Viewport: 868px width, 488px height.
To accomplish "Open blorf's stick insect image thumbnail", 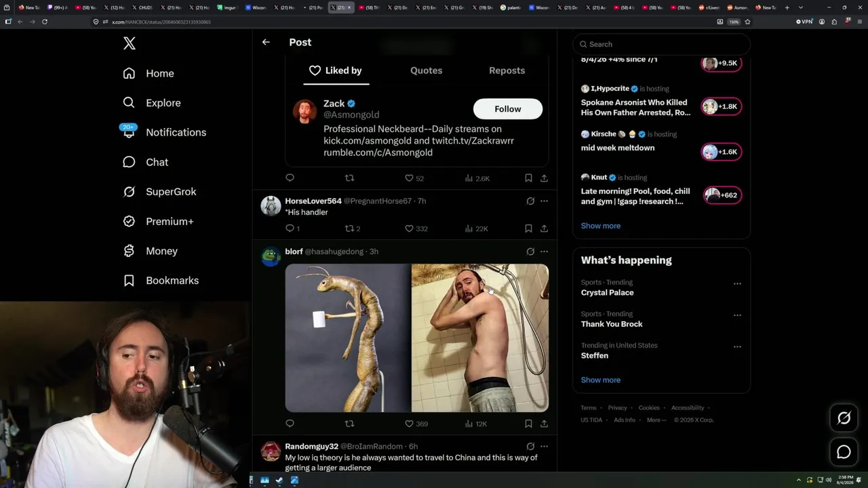I will [x=348, y=338].
